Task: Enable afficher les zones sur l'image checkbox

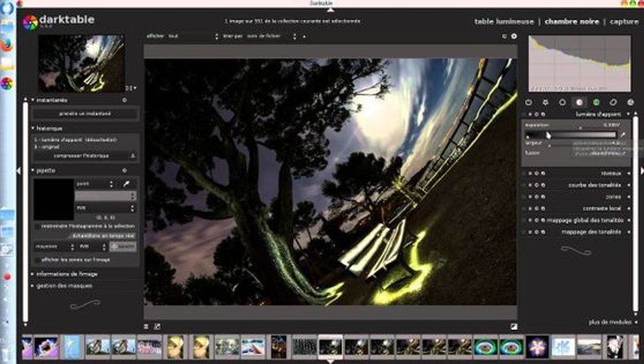Action: (x=38, y=260)
